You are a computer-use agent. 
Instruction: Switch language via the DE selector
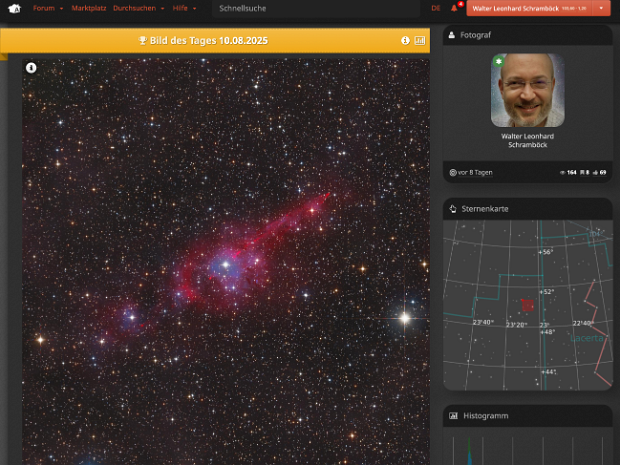coord(435,8)
